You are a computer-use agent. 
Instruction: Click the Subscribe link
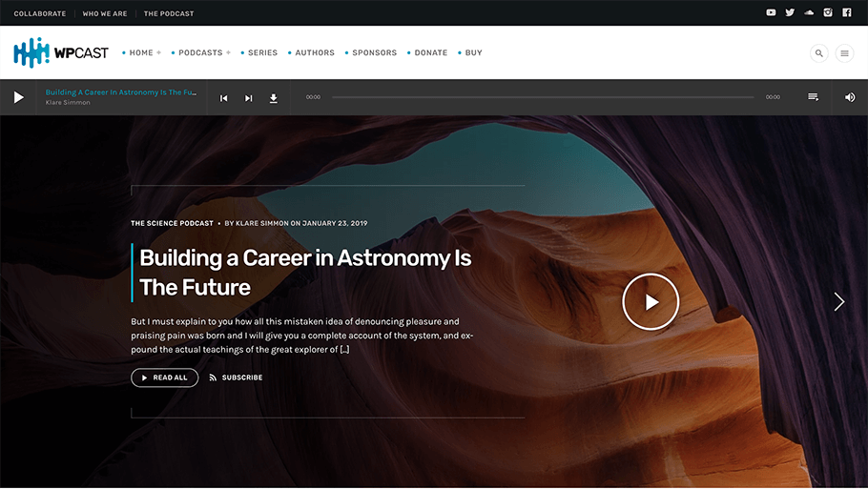(x=242, y=377)
